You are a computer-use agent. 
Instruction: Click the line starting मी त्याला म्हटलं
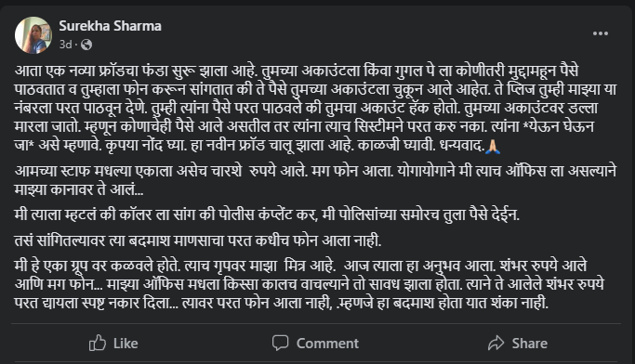click(267, 214)
